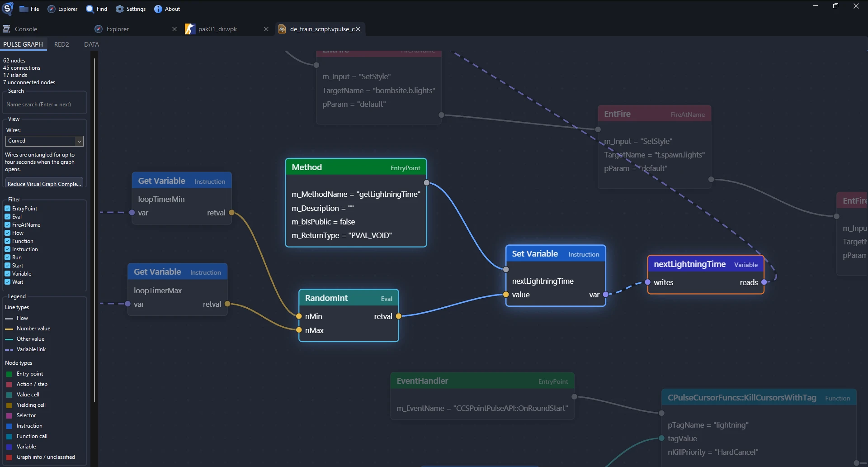Focus the Name search input field
Screen dimensions: 868x467
click(44, 105)
